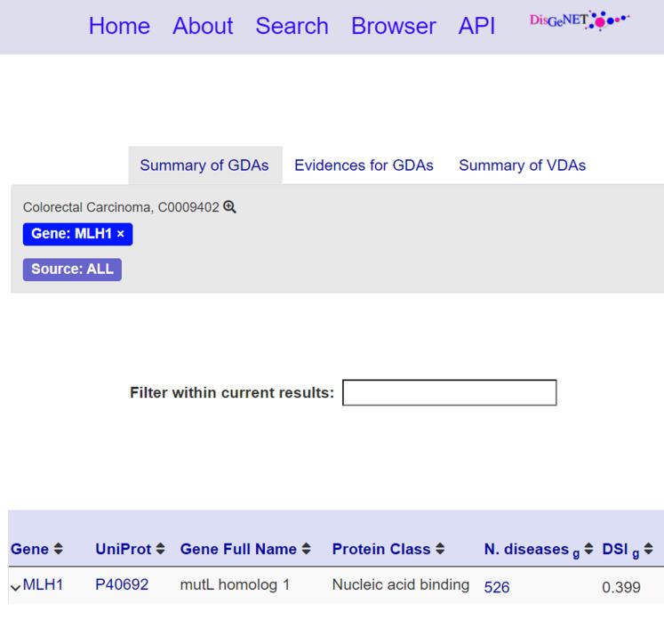Sort by N. diseases column arrows
Image resolution: width=664 pixels, height=644 pixels.
[x=588, y=550]
